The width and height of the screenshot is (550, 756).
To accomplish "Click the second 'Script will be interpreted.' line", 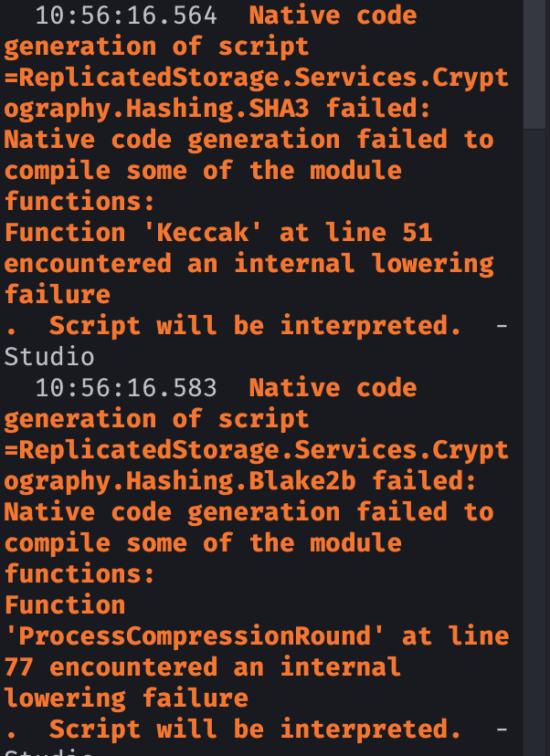I will click(255, 730).
